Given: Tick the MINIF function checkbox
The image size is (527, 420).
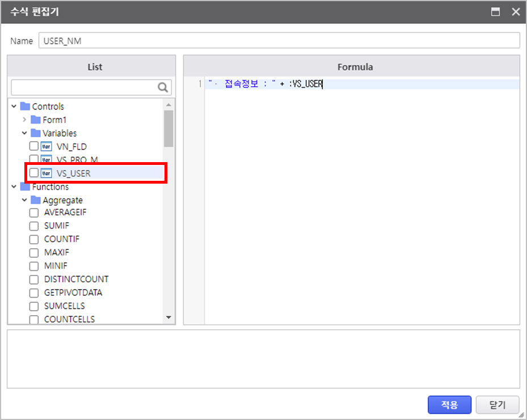Looking at the screenshot, I should [x=33, y=266].
